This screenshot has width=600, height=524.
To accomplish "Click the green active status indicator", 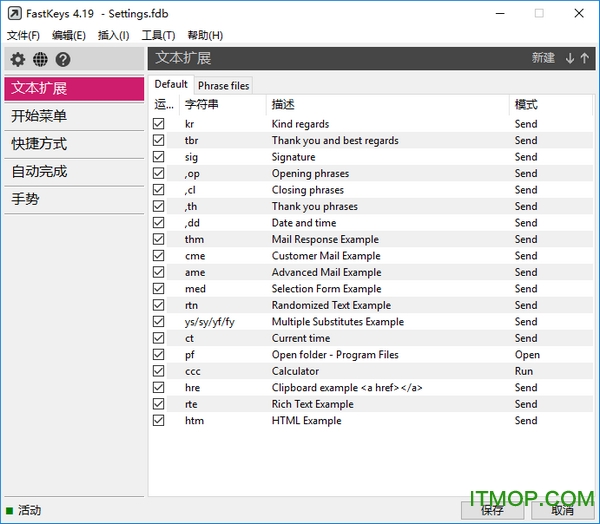I will point(10,510).
